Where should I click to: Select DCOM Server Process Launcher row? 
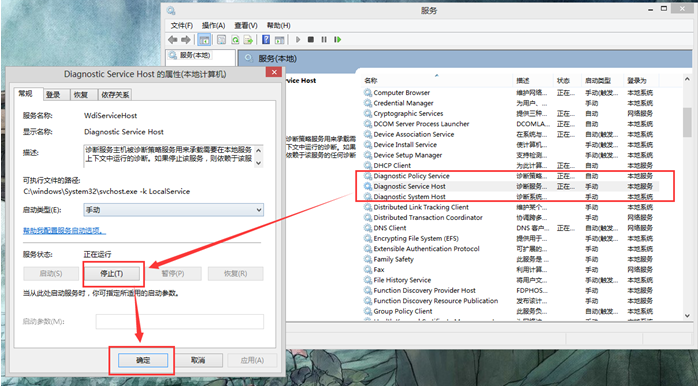(x=511, y=124)
